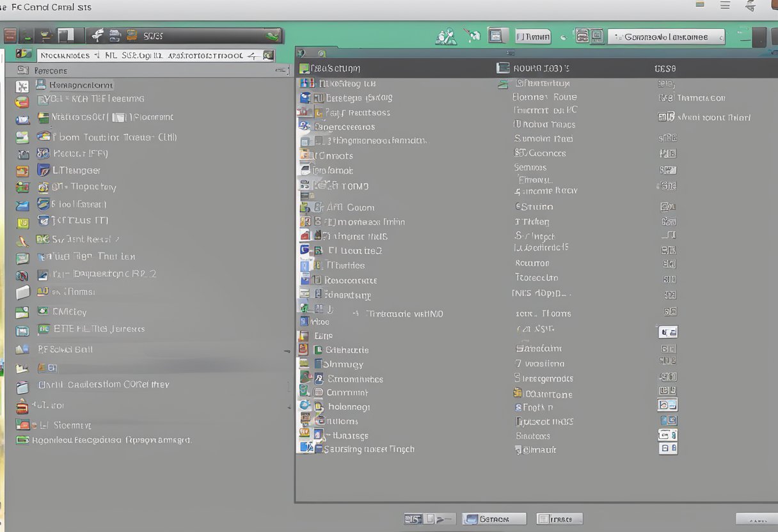Click the 'Ncosknotes' path field in the left panel
The image size is (778, 532).
pos(142,56)
